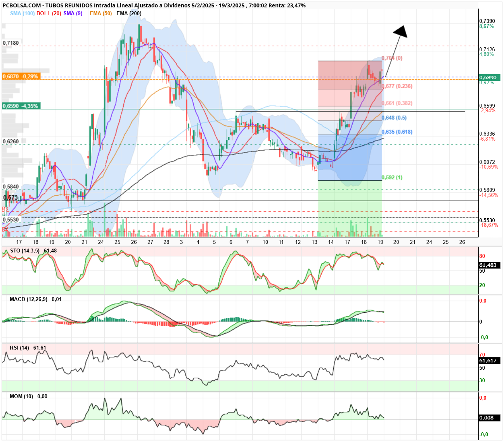
Task: Click the date 24 February on time axis
Action: 101,242
